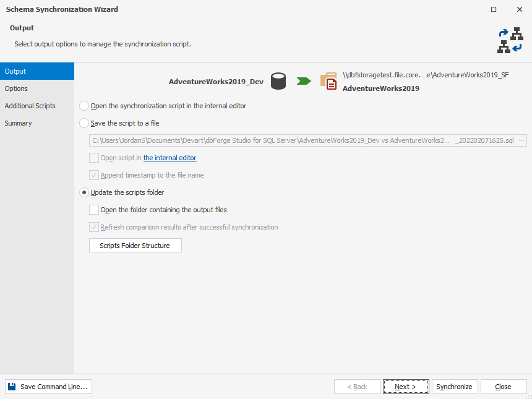Enable Open the folder containing the output files
This screenshot has width=532, height=399.
point(94,210)
